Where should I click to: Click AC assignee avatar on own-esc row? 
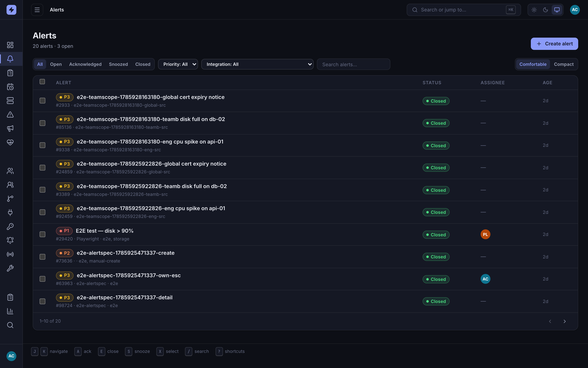point(485,279)
